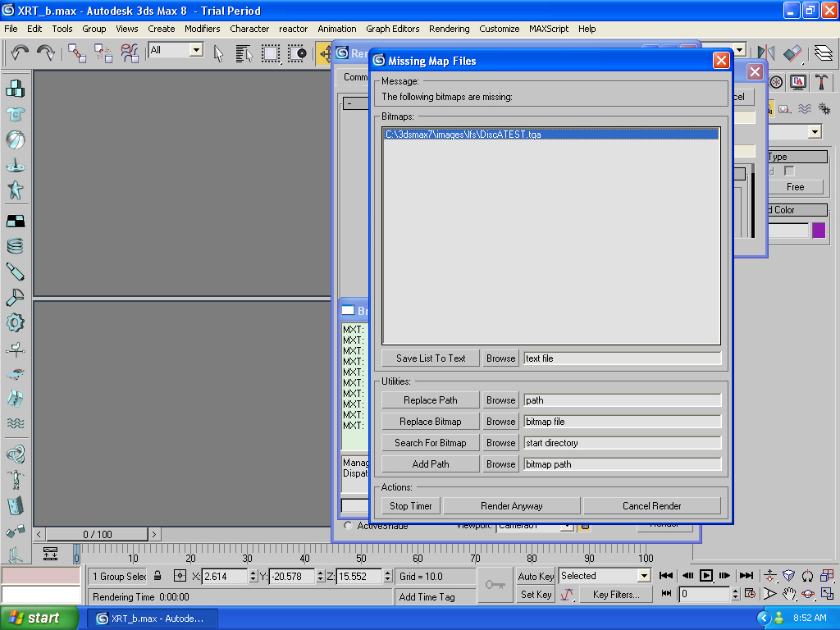Open the Graph Editors menu
Image resolution: width=840 pixels, height=630 pixels.
392,29
